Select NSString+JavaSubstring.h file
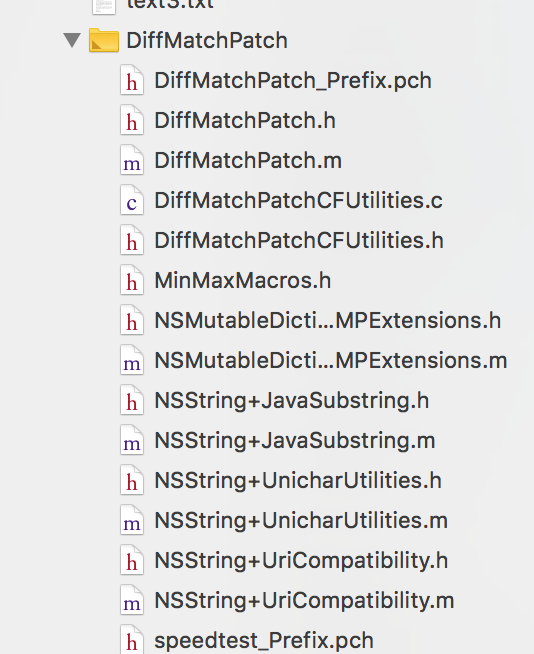 pos(292,401)
